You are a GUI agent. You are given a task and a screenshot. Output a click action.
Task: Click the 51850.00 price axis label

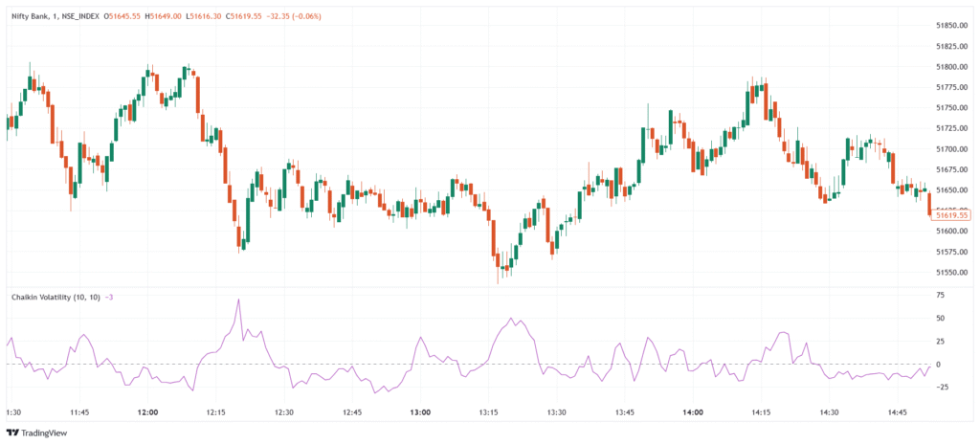954,25
